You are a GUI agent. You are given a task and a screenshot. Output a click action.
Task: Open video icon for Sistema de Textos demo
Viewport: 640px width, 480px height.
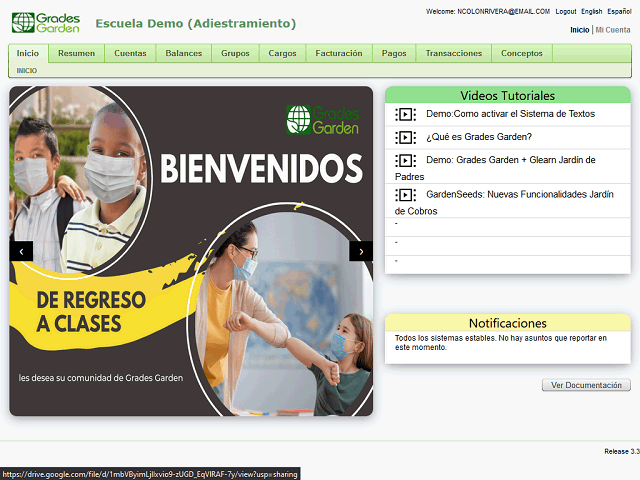point(405,114)
